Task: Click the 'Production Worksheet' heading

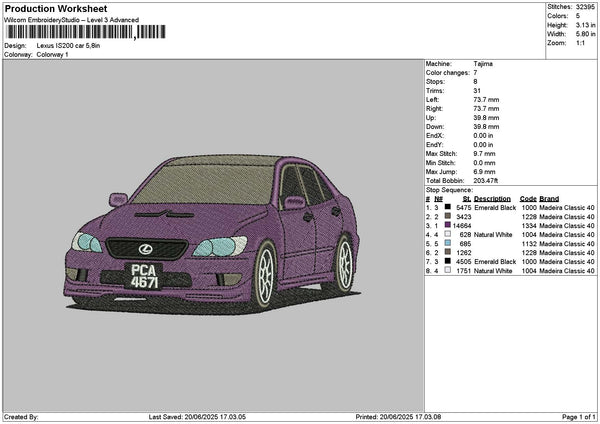Action: pyautogui.click(x=56, y=9)
